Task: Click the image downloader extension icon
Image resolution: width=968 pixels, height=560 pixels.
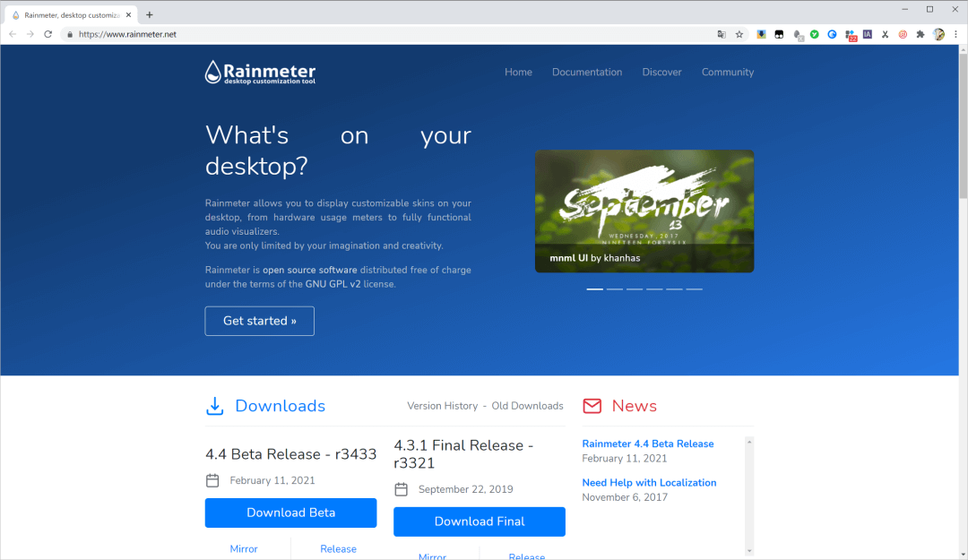Action: [x=761, y=35]
